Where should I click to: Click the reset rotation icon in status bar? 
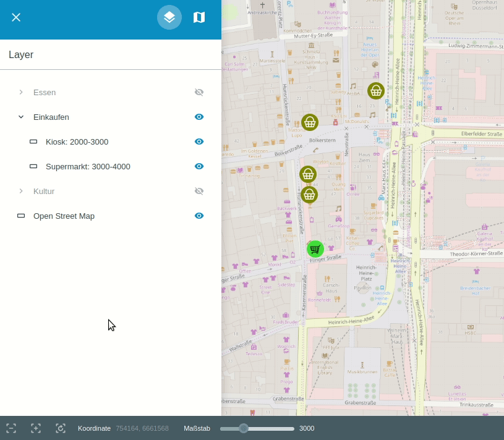pos(61,428)
